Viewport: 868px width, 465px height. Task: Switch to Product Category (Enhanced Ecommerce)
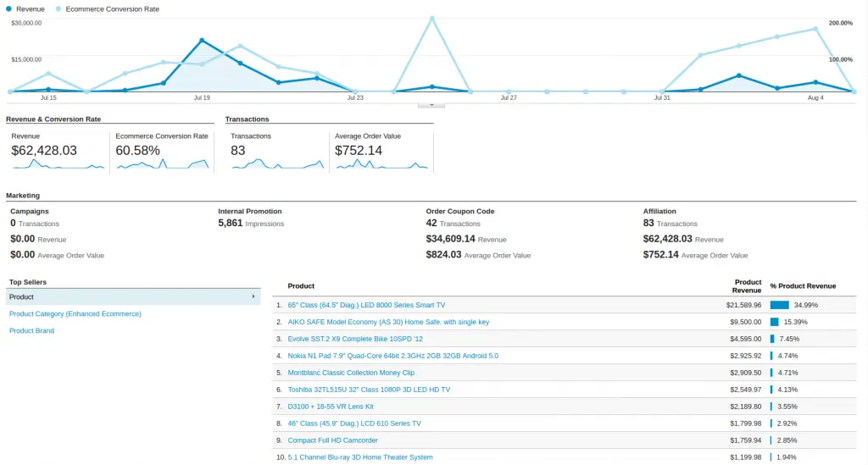tap(75, 313)
